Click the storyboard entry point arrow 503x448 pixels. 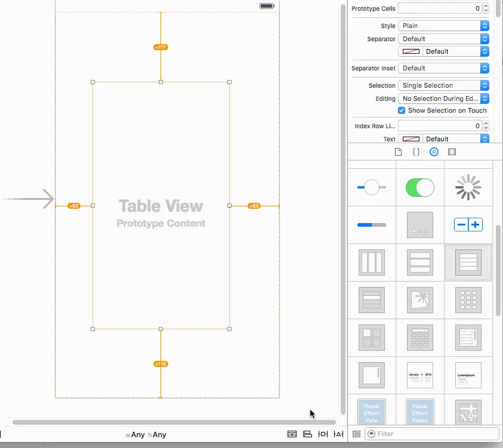point(28,199)
